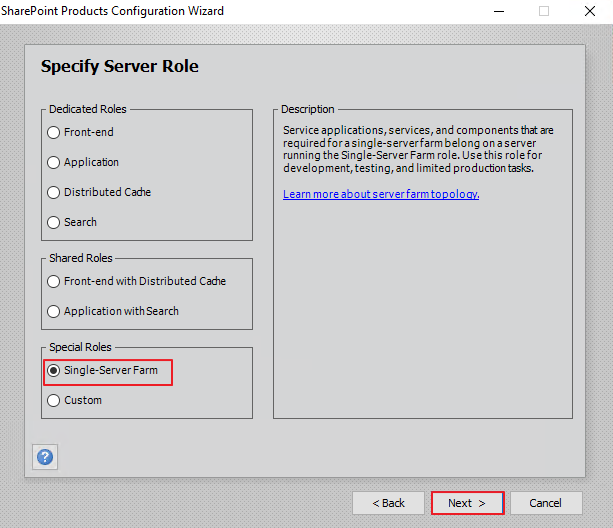Proceed by clicking Next
The width and height of the screenshot is (613, 528).
[x=468, y=503]
